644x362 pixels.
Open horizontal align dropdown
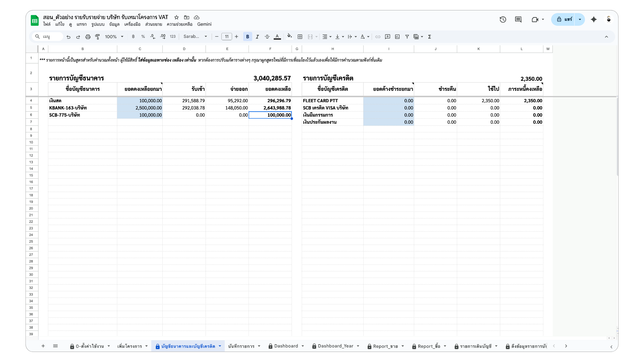tap(327, 37)
